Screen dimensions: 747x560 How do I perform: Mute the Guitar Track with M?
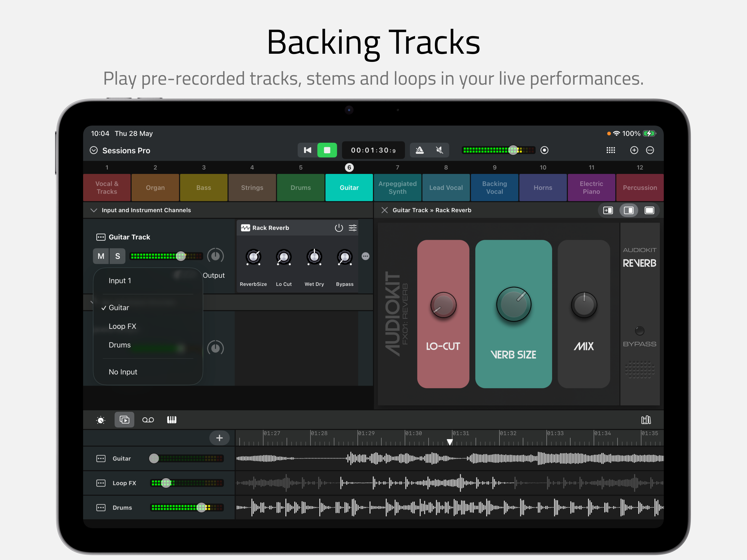point(101,256)
